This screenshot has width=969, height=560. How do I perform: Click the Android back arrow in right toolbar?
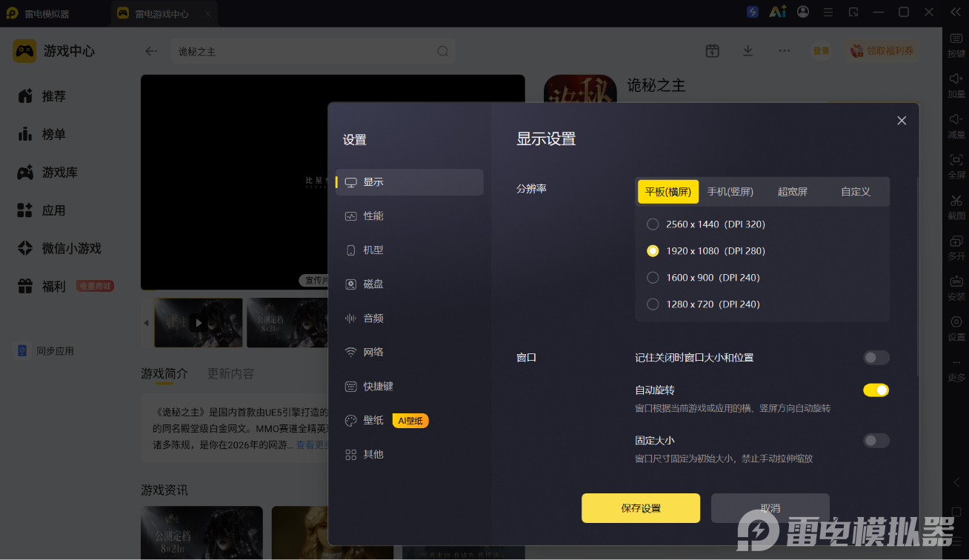click(x=956, y=482)
